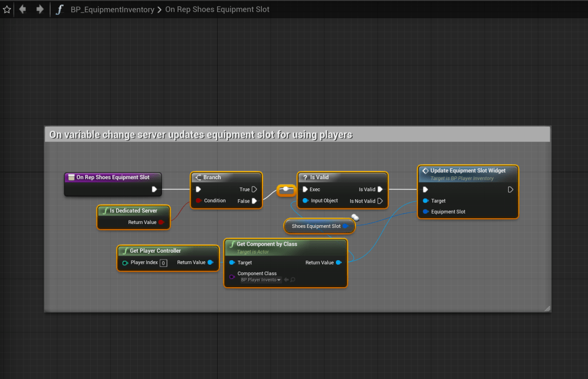
Task: Use selected asset arrow for Component Class
Action: (x=286, y=280)
